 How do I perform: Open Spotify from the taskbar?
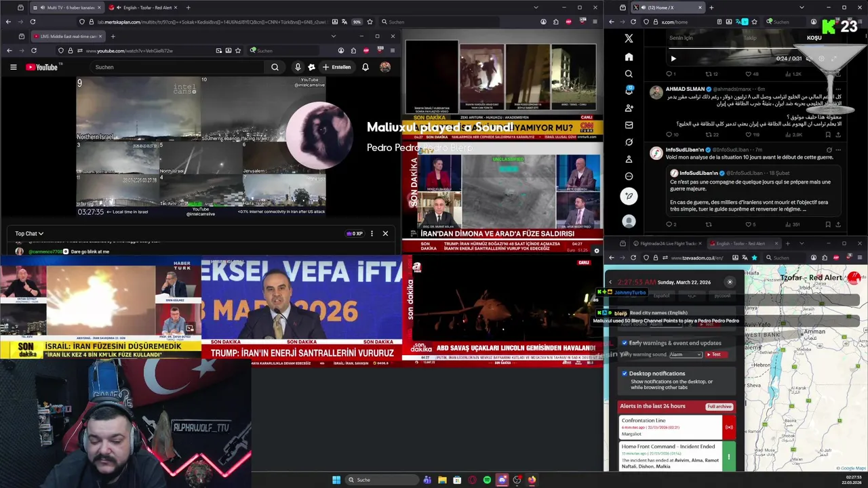487,480
